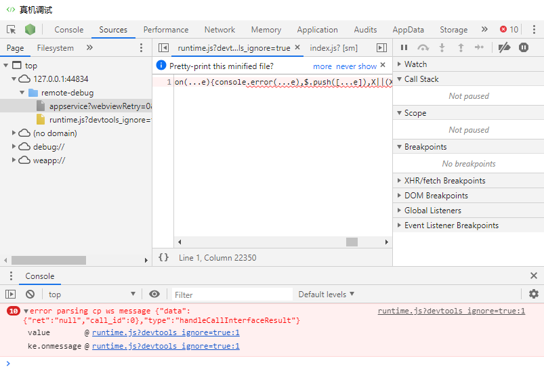Screen dimensions: 544x392
Task: Switch to the Network tab
Action: coord(219,30)
